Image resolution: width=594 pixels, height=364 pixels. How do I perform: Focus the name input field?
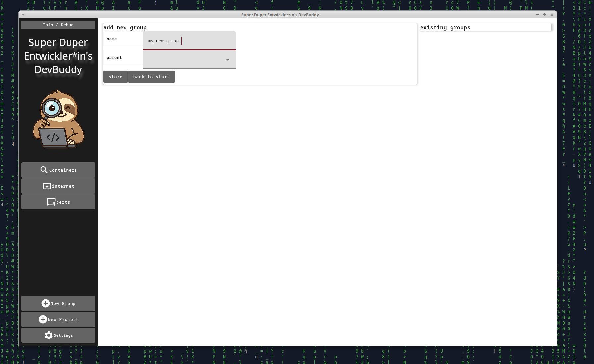click(x=189, y=41)
